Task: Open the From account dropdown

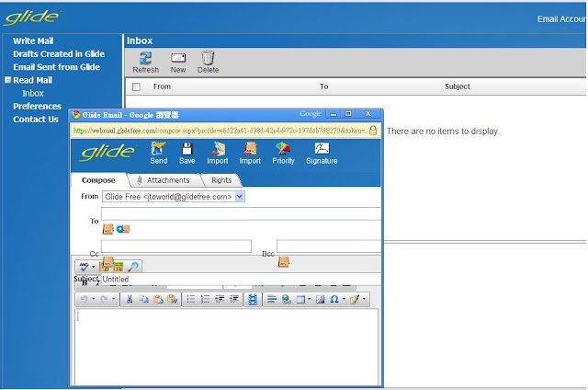Action: pos(239,196)
